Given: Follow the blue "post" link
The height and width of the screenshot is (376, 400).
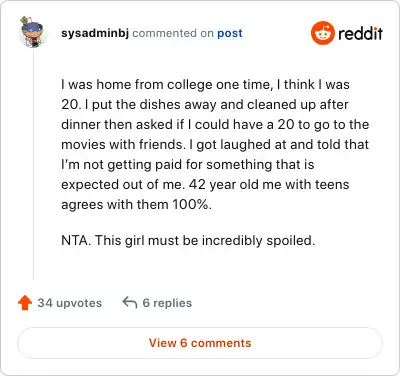Looking at the screenshot, I should pos(230,33).
